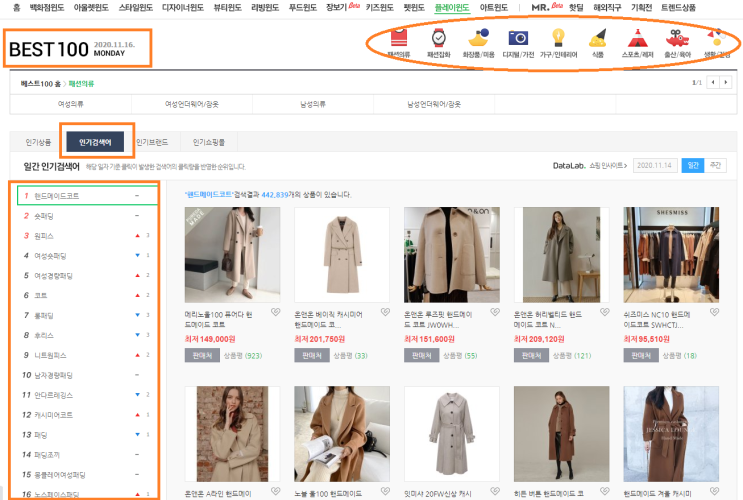Click 베스트100 홈 breadcrumb link
This screenshot has width=743, height=500.
[40, 84]
